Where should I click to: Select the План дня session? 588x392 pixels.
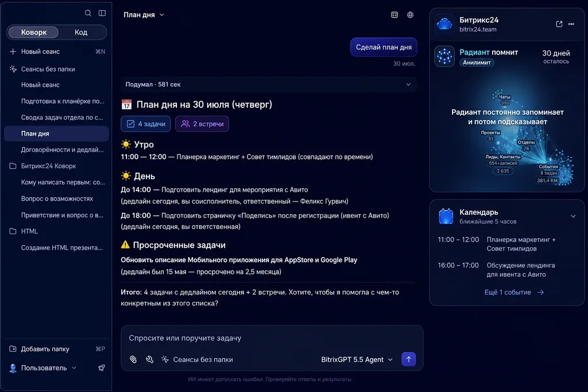[56, 133]
